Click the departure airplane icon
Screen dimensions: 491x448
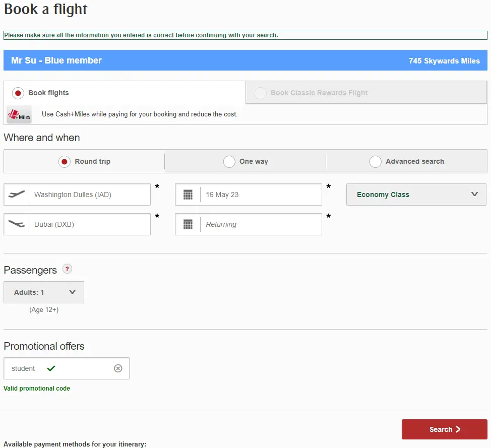point(17,195)
